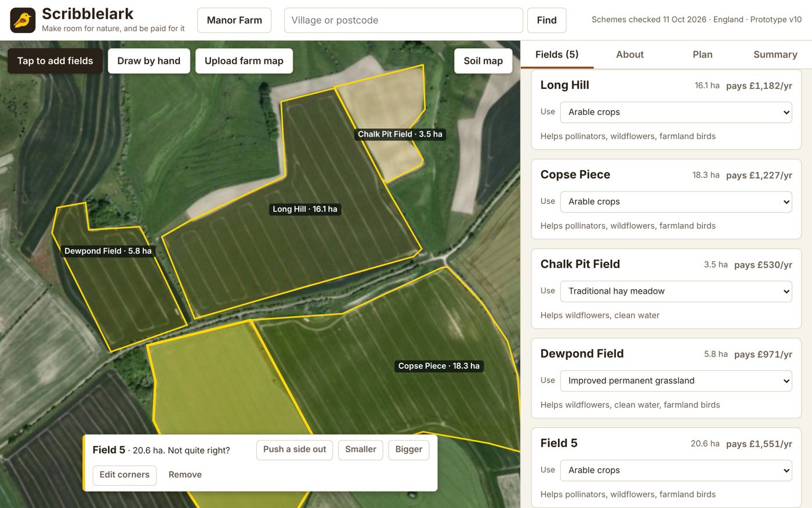812x508 pixels.
Task: Change Chalk Pit Field use from hay meadow
Action: tap(676, 291)
